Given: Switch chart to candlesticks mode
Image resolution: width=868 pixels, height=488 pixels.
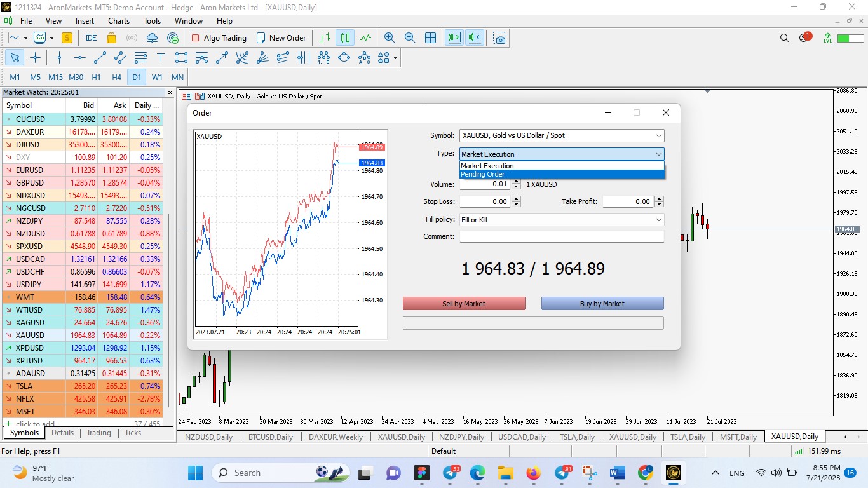Looking at the screenshot, I should 345,38.
